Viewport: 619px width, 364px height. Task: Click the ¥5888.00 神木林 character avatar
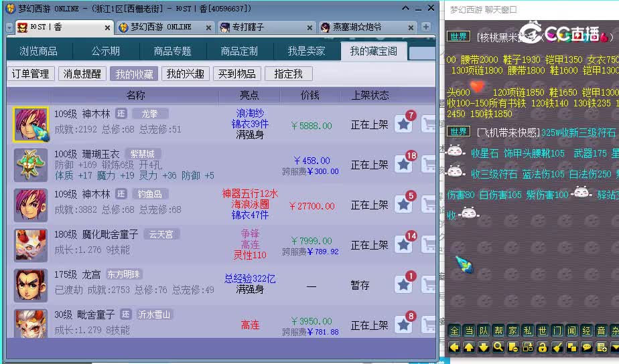coord(31,124)
